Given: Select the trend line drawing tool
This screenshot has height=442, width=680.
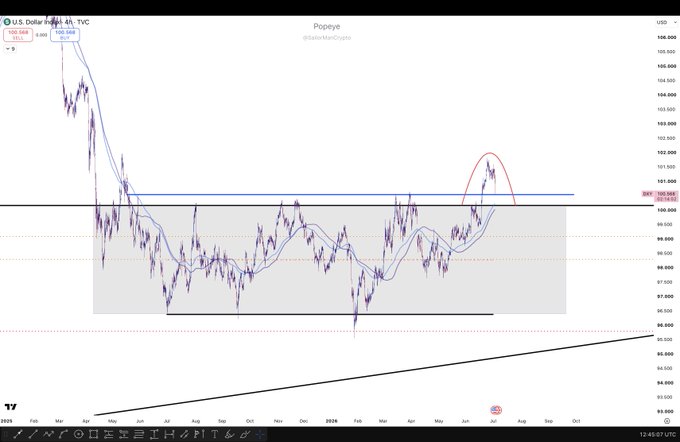Looking at the screenshot, I should click(18, 434).
